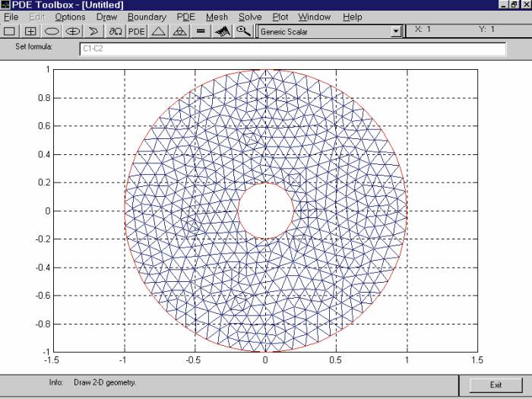
Task: Click the inner circle hole in the mesh
Action: click(x=265, y=211)
